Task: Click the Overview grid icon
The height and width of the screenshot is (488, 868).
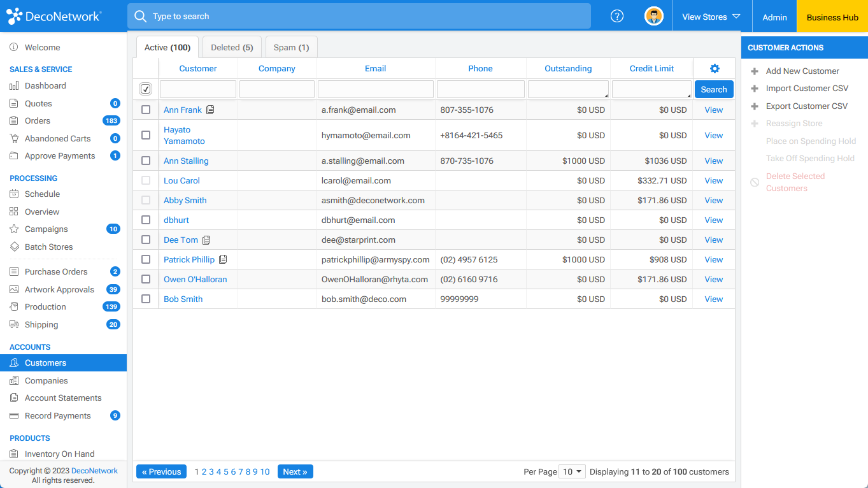Action: 14,212
